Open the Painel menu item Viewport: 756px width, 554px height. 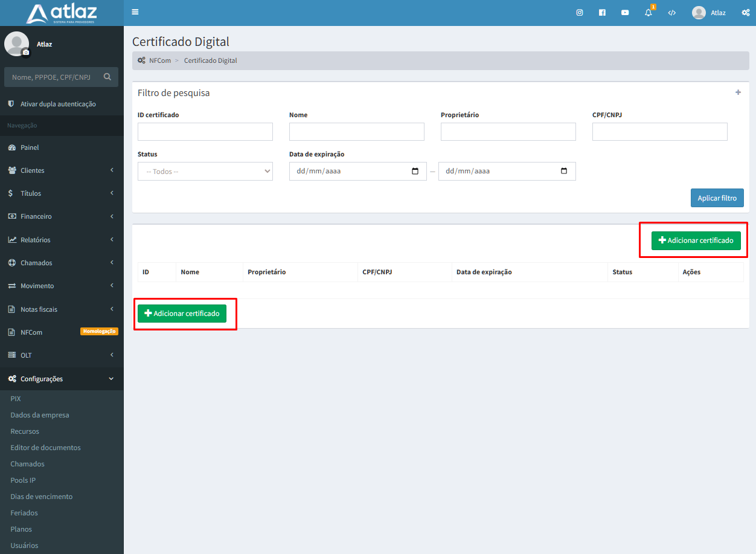pyautogui.click(x=30, y=147)
